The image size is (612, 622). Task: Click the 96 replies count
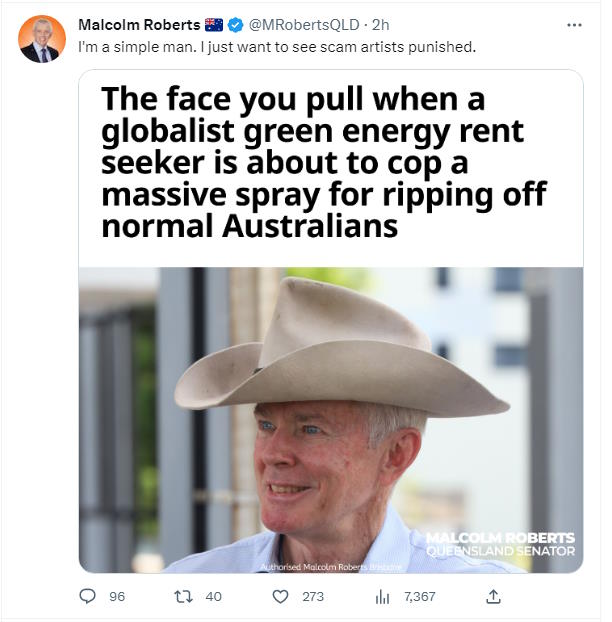point(117,597)
